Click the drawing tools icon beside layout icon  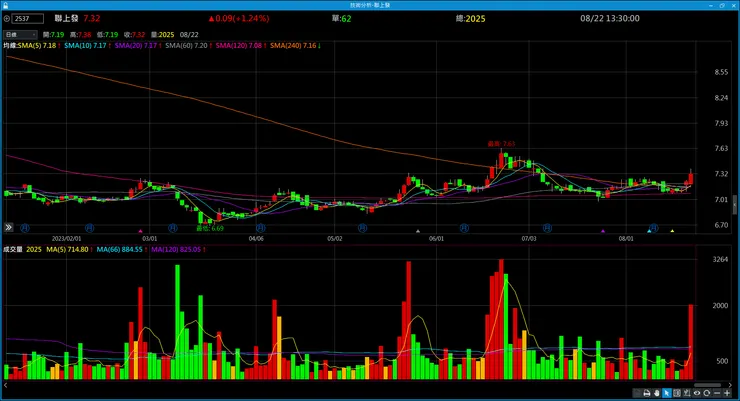[687, 393]
